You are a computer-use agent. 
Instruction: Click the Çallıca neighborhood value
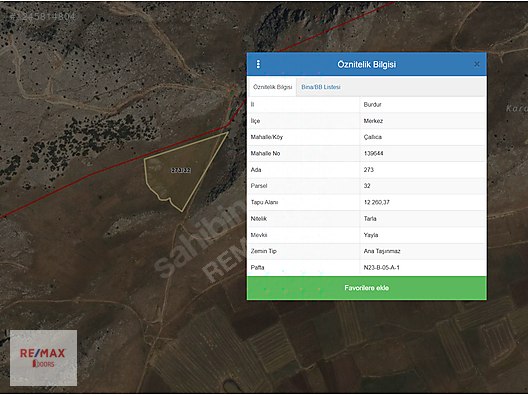click(x=372, y=137)
